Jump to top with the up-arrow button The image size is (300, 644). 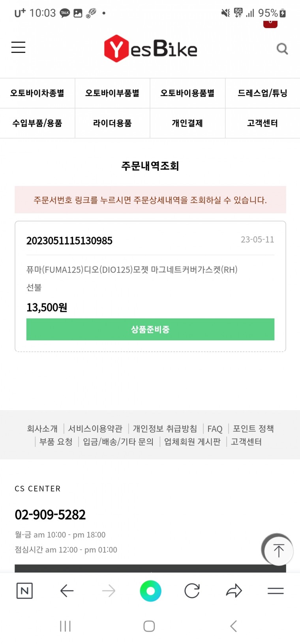(278, 550)
